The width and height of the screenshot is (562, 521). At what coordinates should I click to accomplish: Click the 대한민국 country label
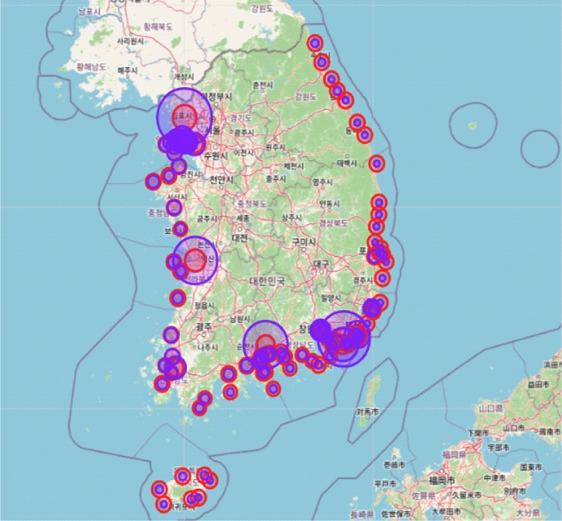click(x=267, y=281)
